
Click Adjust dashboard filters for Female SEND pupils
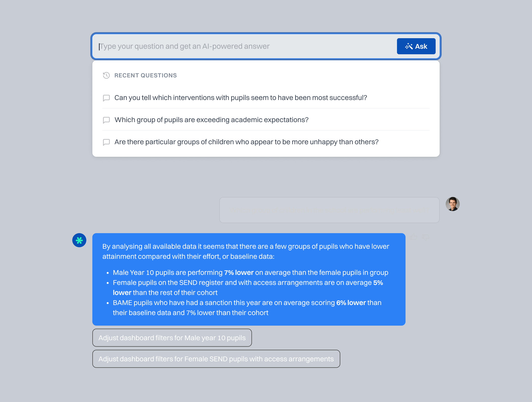pos(216,359)
